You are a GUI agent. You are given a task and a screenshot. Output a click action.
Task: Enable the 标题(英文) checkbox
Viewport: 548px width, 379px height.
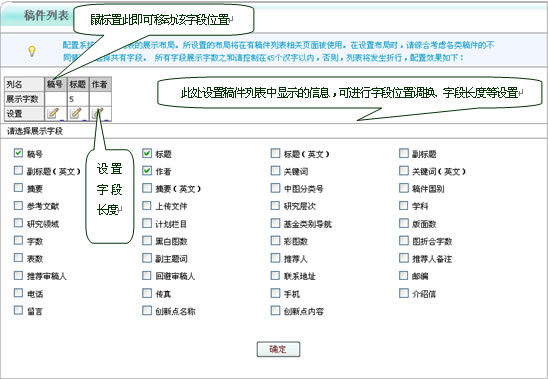pos(275,153)
